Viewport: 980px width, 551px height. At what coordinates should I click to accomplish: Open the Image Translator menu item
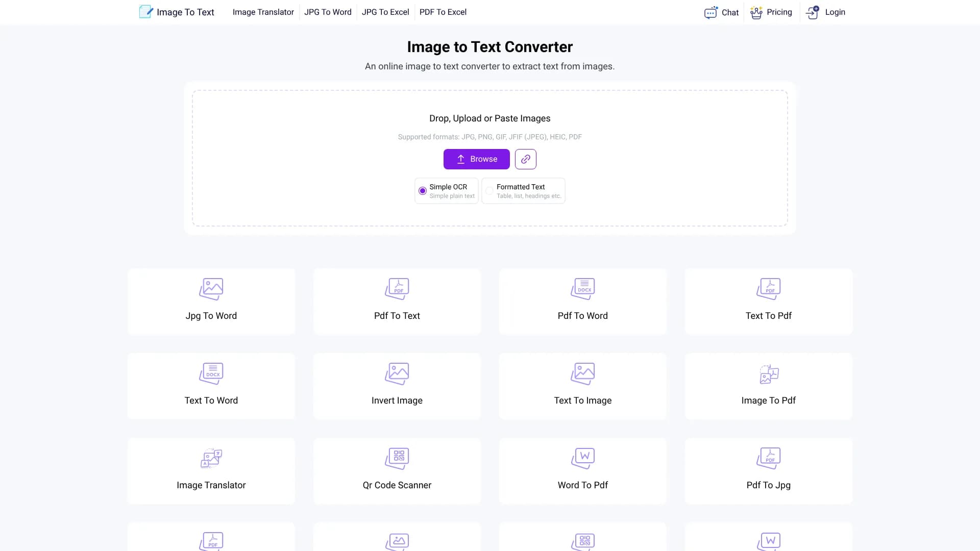coord(263,12)
